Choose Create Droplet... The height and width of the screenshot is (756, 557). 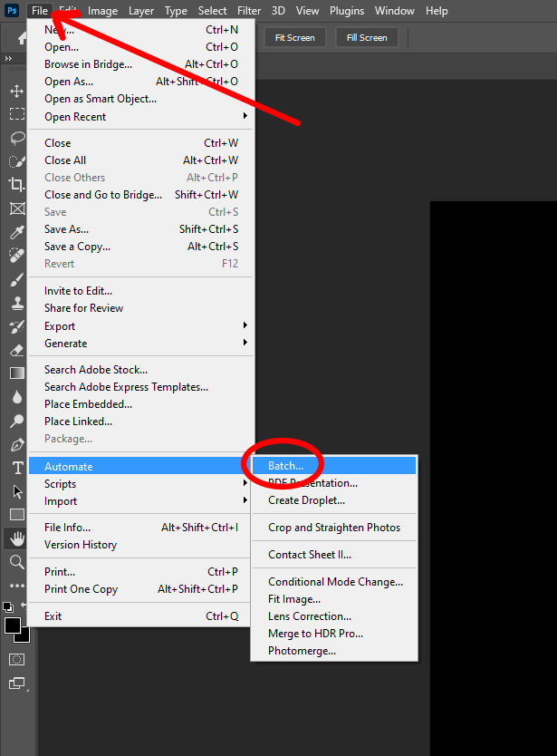click(x=334, y=500)
